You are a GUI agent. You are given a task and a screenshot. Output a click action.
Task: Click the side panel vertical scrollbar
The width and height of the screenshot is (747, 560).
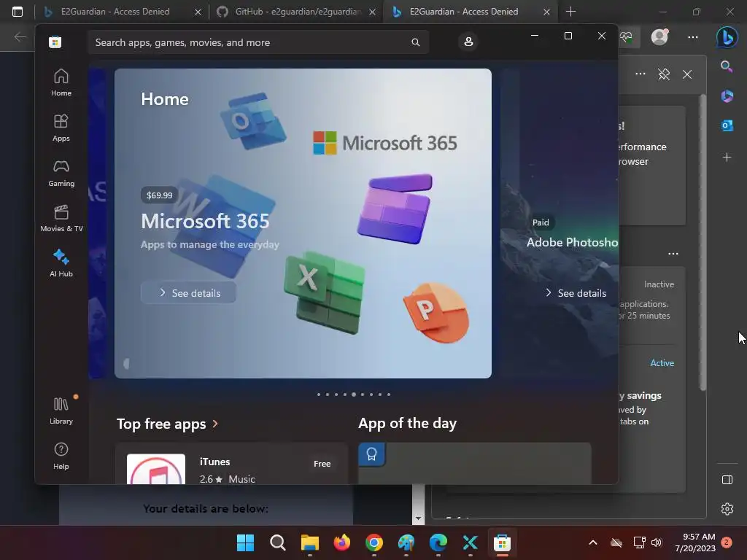[x=703, y=243]
